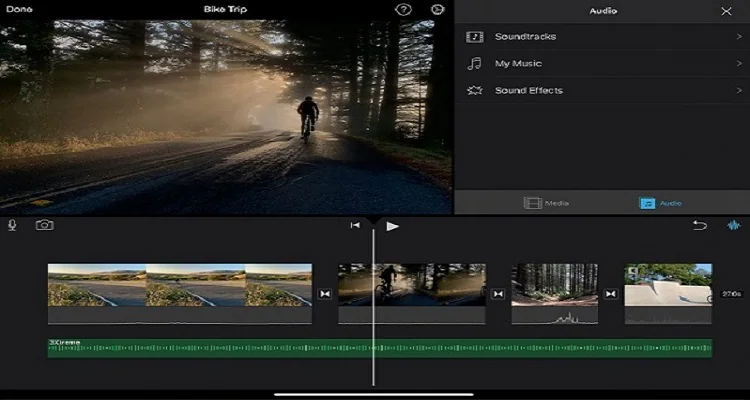Open the Sound Effects category

602,90
